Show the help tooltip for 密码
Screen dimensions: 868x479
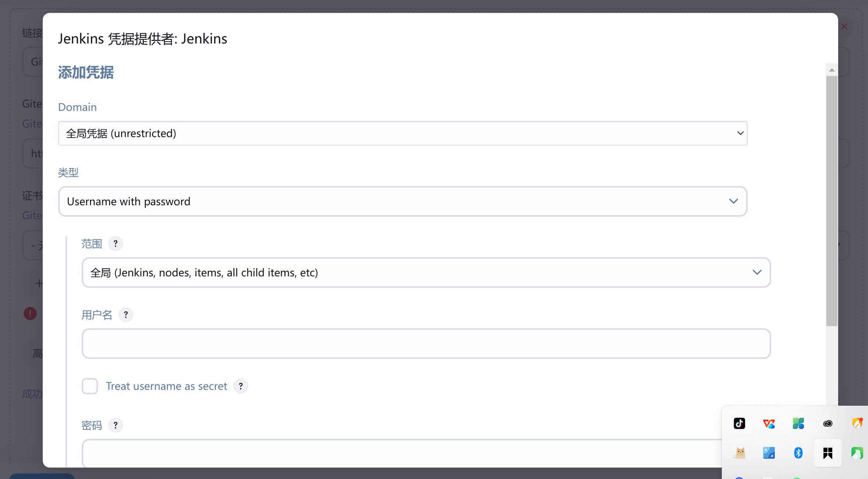(116, 425)
